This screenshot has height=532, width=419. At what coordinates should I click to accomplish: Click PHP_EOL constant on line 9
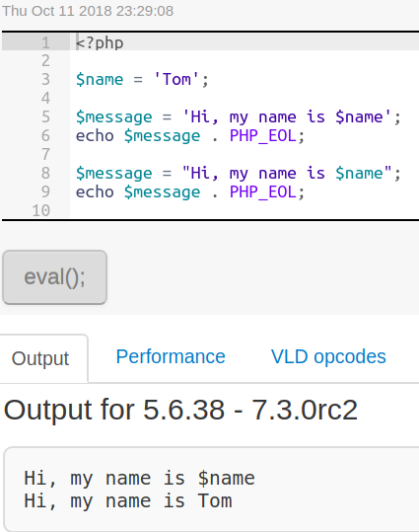(263, 192)
